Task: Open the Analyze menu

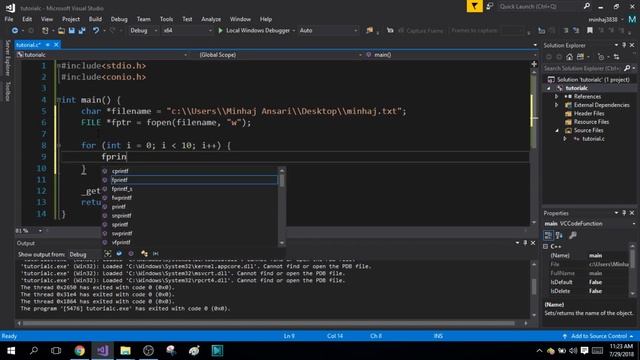Action: [x=211, y=19]
